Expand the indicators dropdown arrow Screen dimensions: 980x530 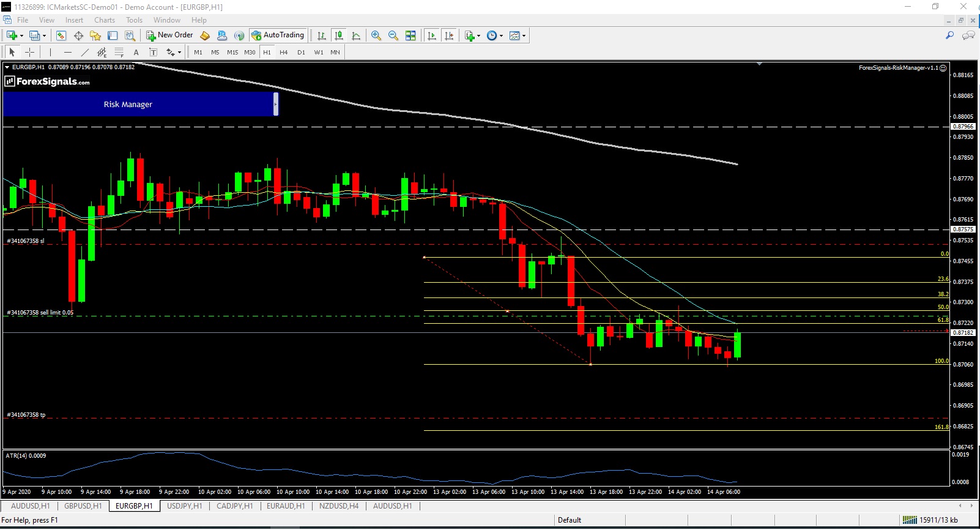(478, 35)
